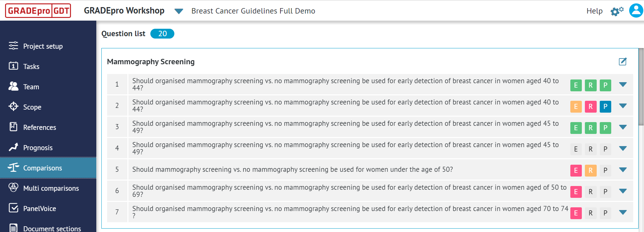Open Multi comparisons
This screenshot has height=232, width=644.
[x=51, y=188]
